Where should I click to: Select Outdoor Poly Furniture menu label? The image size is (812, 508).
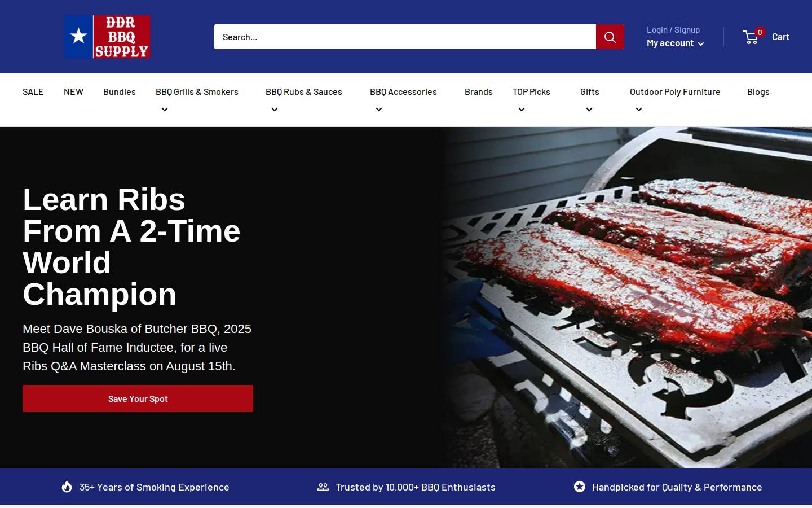point(675,91)
